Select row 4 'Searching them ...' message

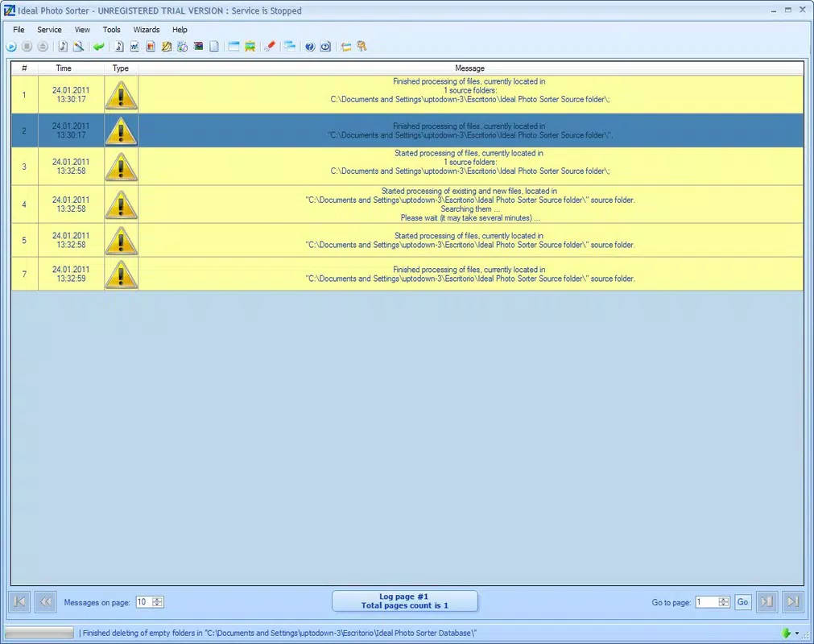470,209
